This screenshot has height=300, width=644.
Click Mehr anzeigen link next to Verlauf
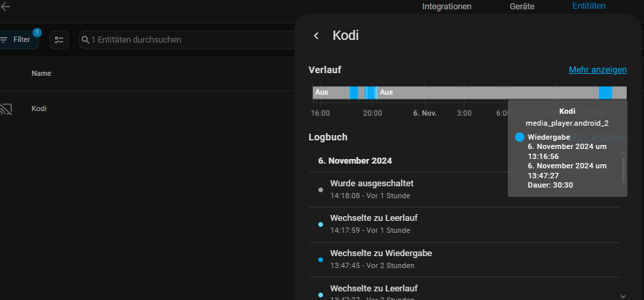point(597,70)
